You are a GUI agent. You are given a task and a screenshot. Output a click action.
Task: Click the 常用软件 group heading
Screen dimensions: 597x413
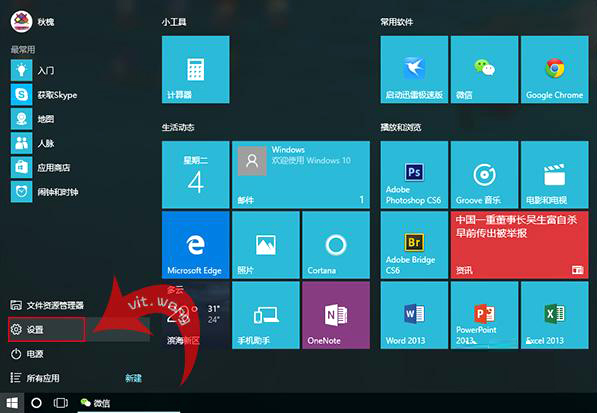click(x=397, y=22)
